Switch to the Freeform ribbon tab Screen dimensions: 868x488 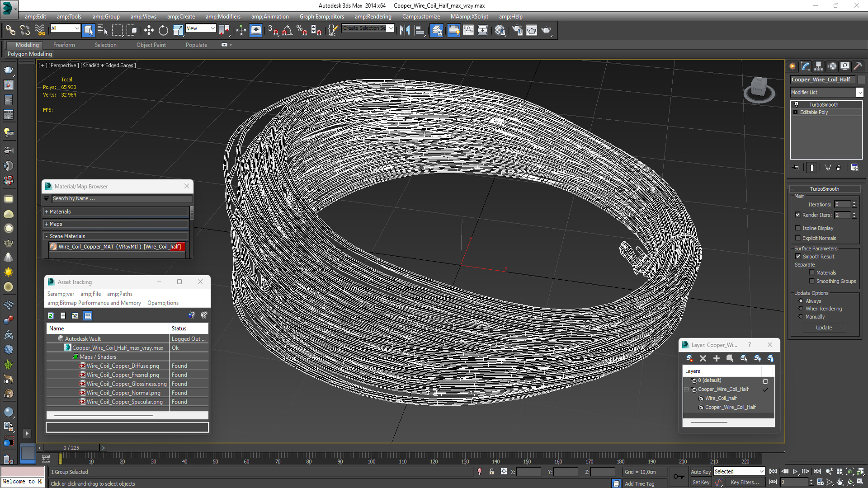click(64, 45)
